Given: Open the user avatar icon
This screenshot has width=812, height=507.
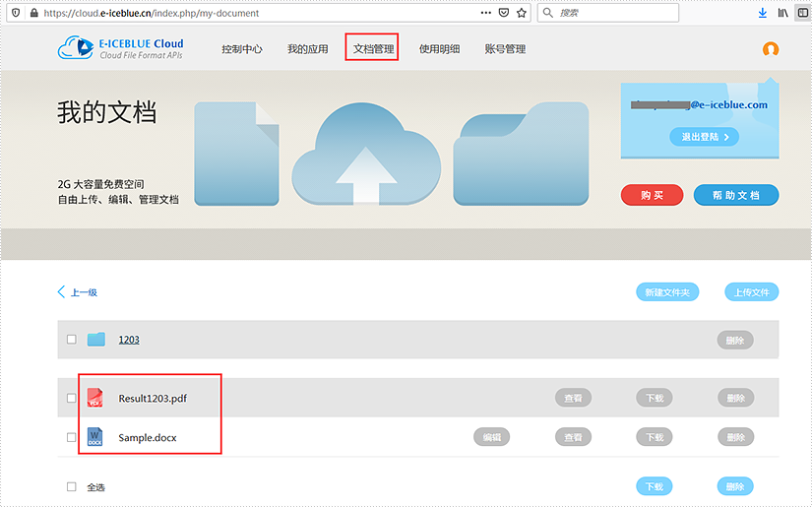Looking at the screenshot, I should [771, 48].
